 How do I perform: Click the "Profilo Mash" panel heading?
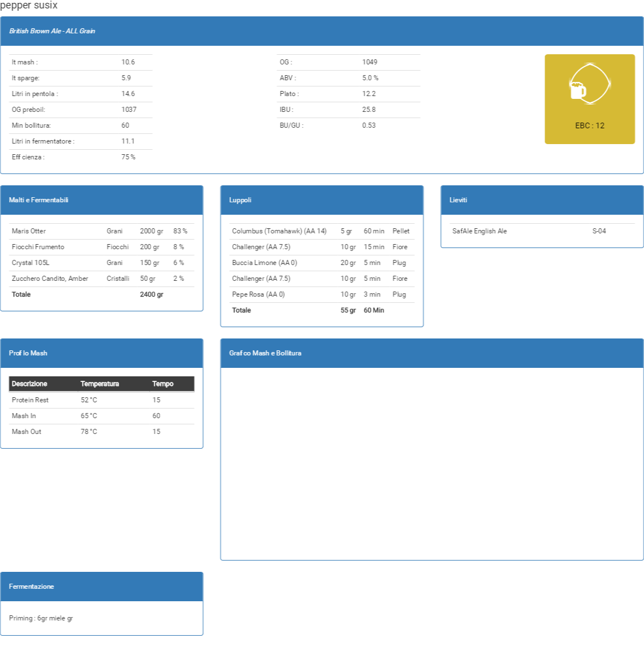tap(28, 353)
